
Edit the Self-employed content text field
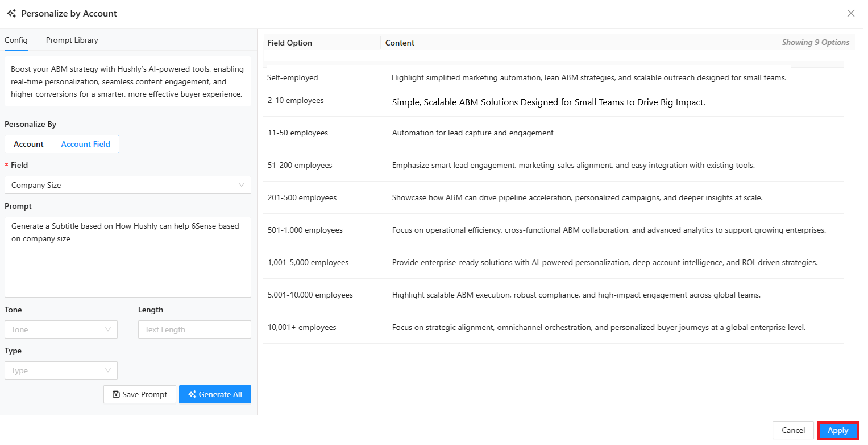(589, 77)
